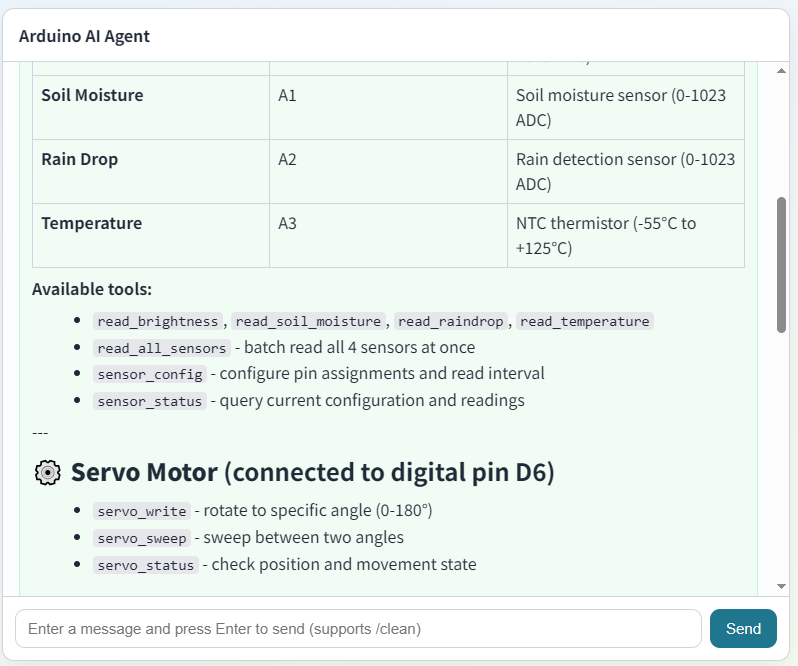Click the vertical scrollbar thumb
The width and height of the screenshot is (798, 666).
(781, 265)
